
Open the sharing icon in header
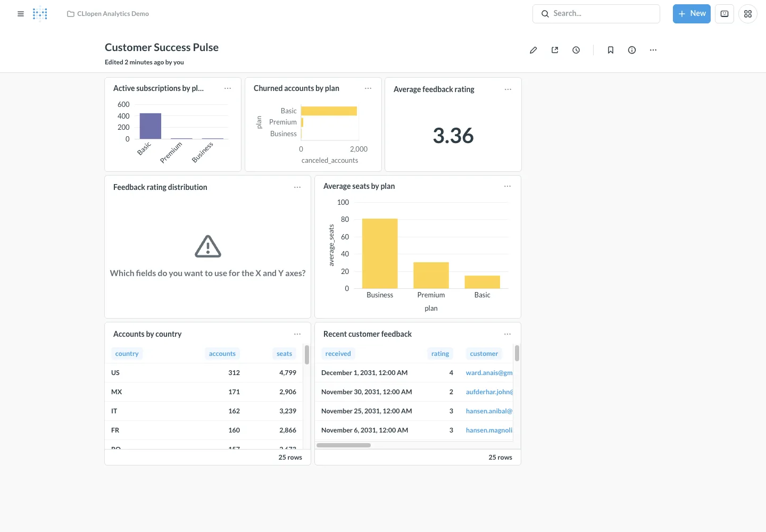click(x=555, y=50)
